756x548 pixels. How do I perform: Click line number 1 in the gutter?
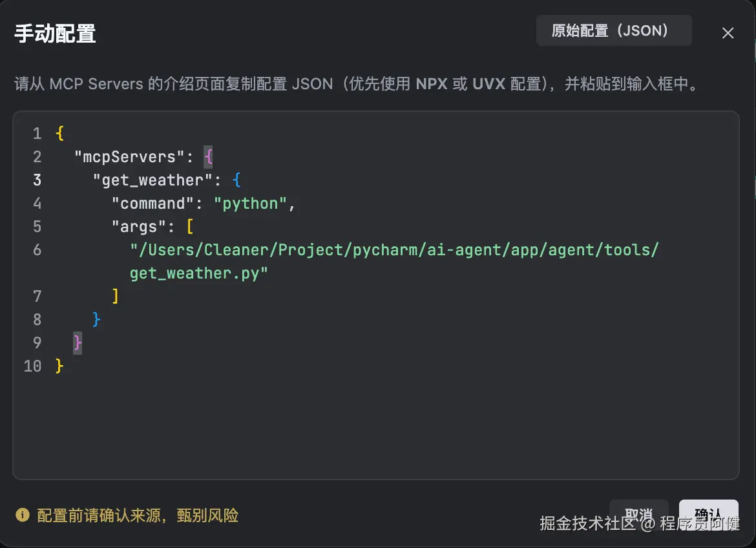point(37,134)
